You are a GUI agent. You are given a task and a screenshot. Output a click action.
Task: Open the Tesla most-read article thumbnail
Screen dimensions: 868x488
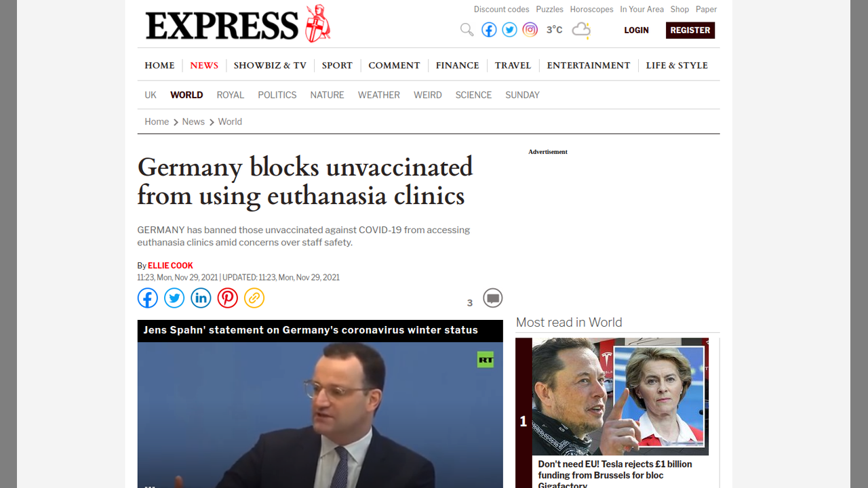pos(620,396)
